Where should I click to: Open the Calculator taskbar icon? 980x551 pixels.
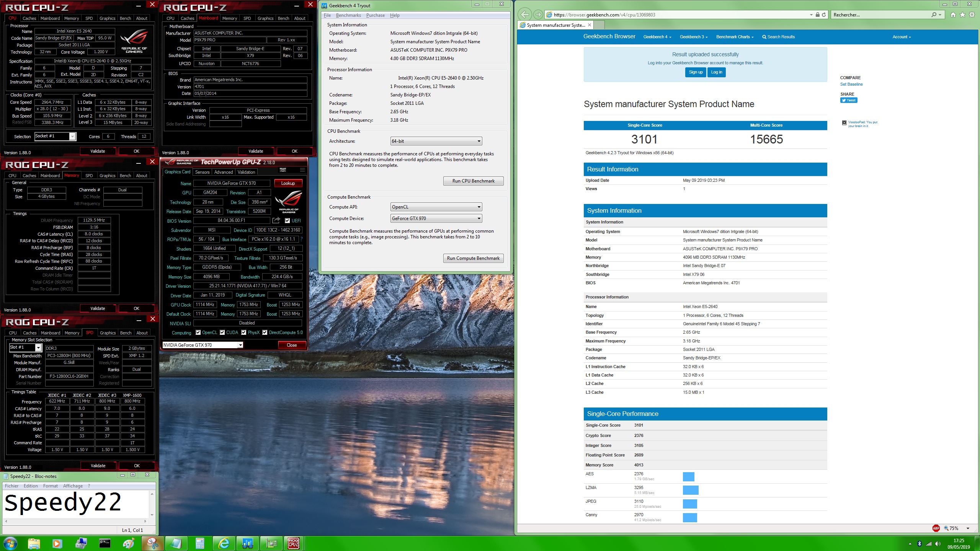[x=200, y=543]
